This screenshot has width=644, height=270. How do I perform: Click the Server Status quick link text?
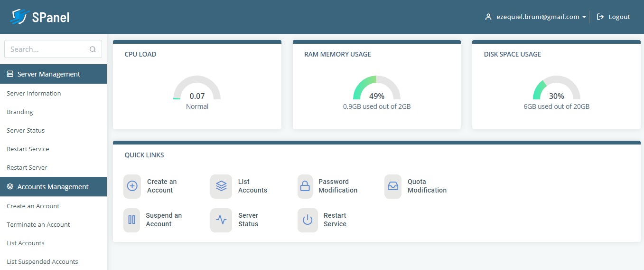click(x=248, y=220)
